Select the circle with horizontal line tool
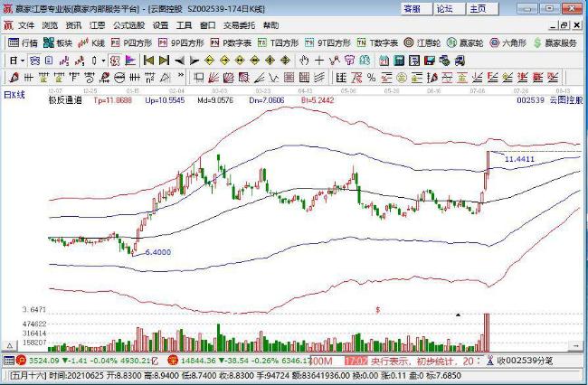588x385 pixels. tap(119, 78)
